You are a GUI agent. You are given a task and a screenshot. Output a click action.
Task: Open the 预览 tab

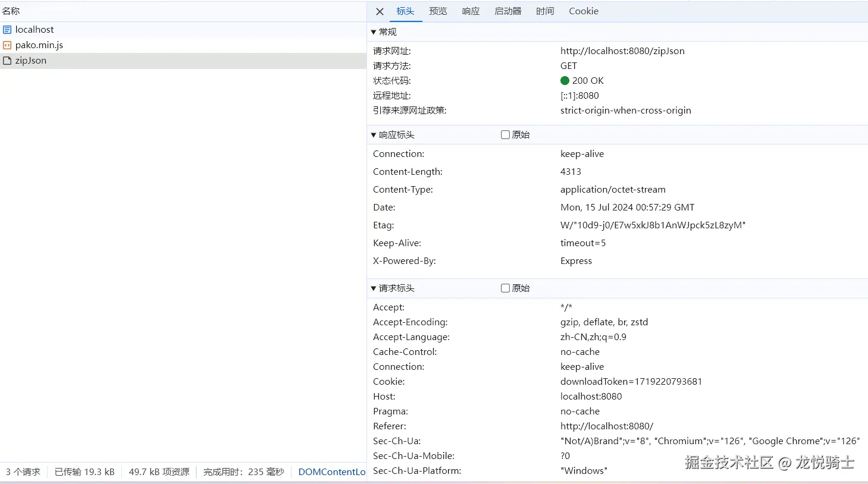438,11
